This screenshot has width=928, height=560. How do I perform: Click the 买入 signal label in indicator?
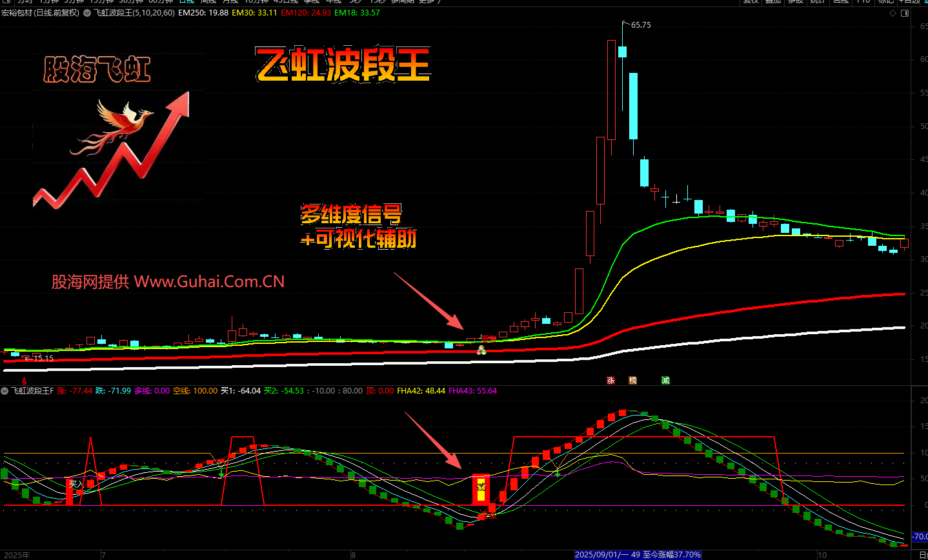point(76,484)
